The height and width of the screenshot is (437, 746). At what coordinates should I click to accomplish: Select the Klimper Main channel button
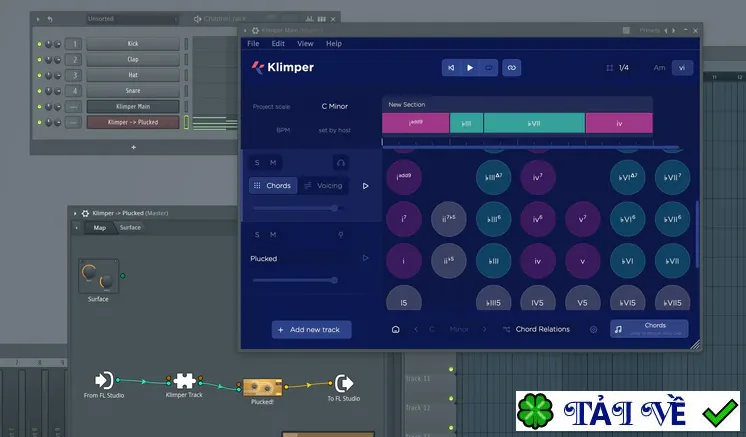pyautogui.click(x=133, y=106)
